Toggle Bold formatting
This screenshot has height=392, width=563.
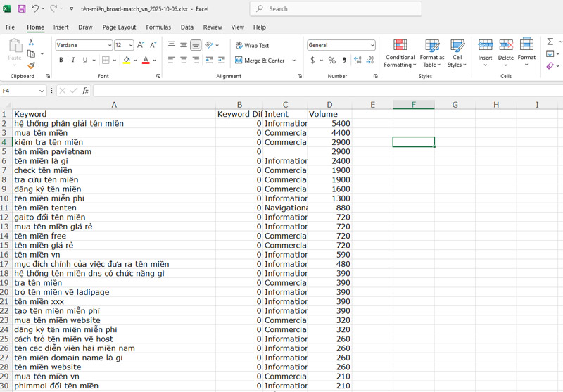(61, 61)
